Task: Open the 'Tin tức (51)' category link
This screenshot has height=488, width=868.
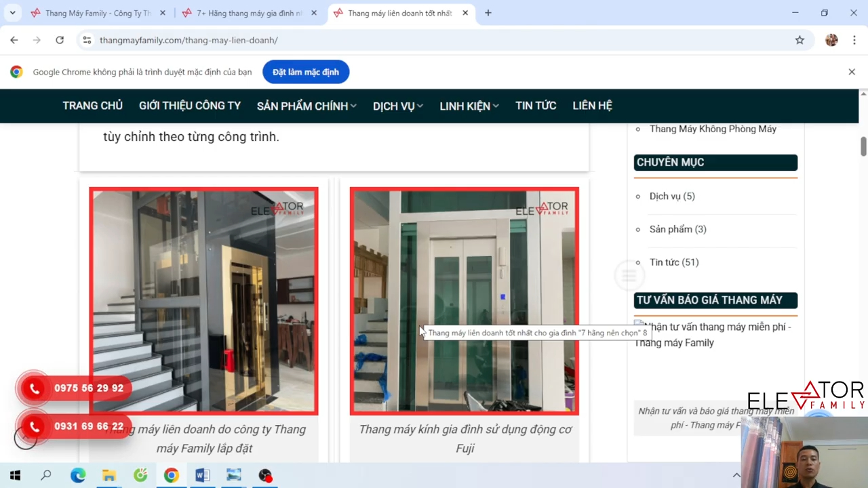Action: coord(673,262)
